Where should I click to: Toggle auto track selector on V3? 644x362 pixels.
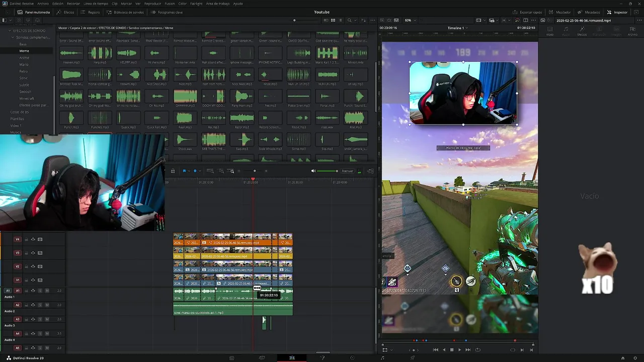tap(33, 253)
